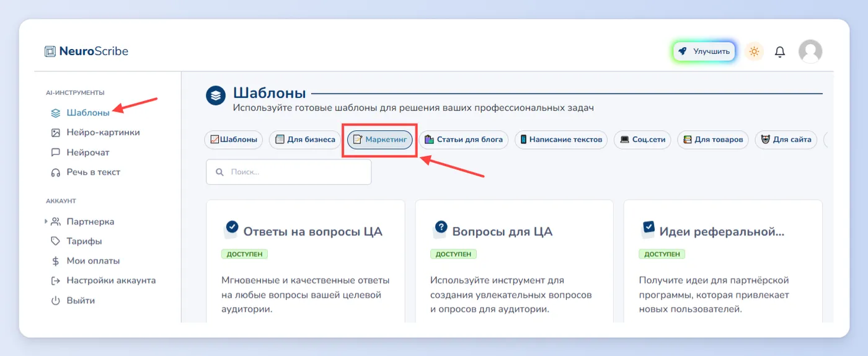This screenshot has height=356, width=868.
Task: Select the Статьи для блога chip
Action: pyautogui.click(x=464, y=140)
